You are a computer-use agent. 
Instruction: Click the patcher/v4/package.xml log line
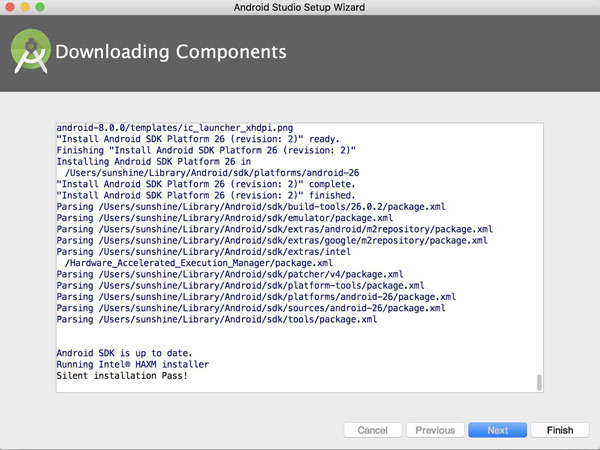pos(230,274)
